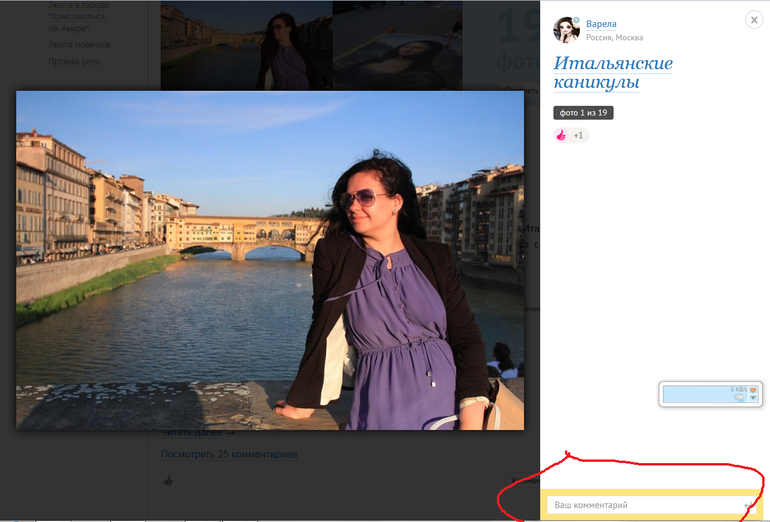Click the send arrow in the comment field
This screenshot has height=522, width=770.
(x=748, y=505)
